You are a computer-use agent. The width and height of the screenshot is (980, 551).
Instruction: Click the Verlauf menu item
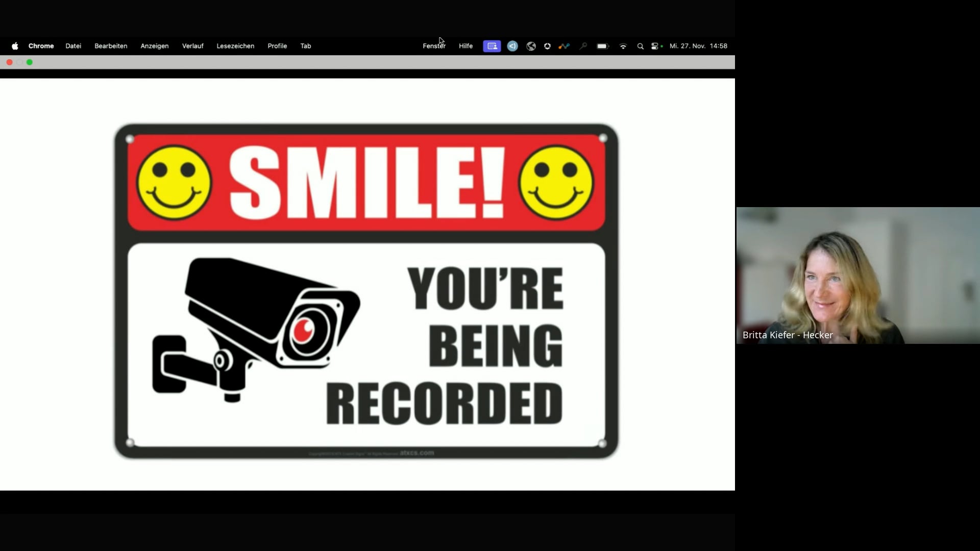tap(192, 46)
